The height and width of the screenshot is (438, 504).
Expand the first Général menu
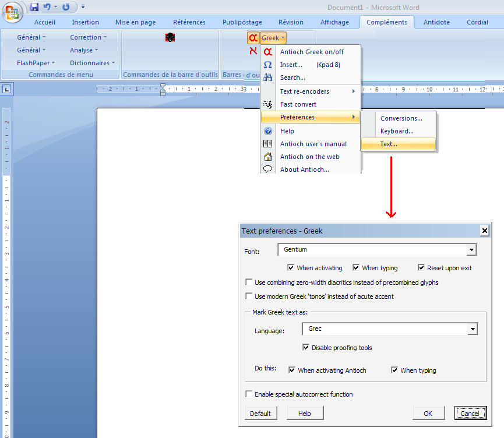point(31,37)
